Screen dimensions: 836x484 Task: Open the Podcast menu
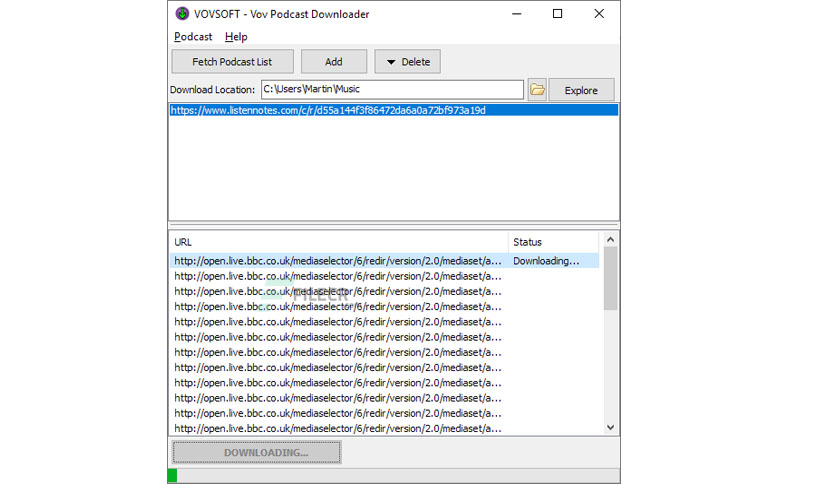[193, 37]
